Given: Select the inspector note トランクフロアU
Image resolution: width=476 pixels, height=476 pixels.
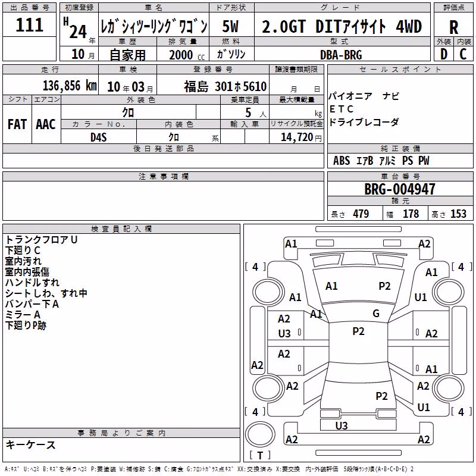Looking at the screenshot, I should pyautogui.click(x=41, y=240).
